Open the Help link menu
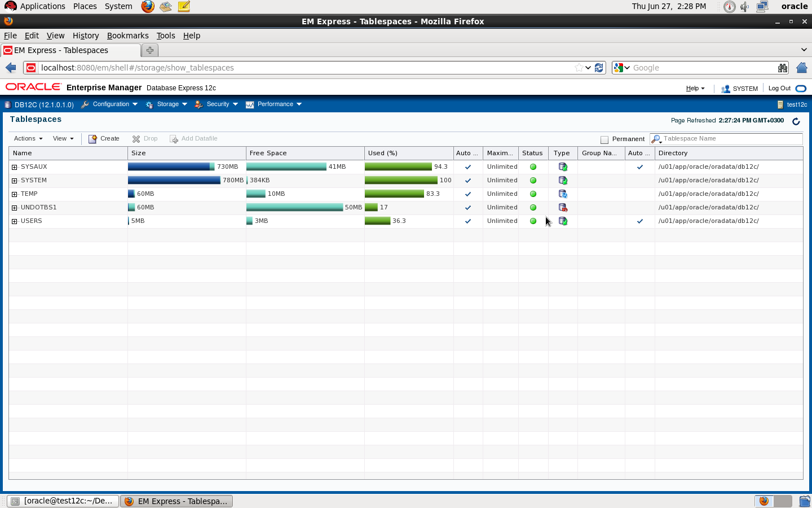The image size is (812, 508). tap(695, 89)
